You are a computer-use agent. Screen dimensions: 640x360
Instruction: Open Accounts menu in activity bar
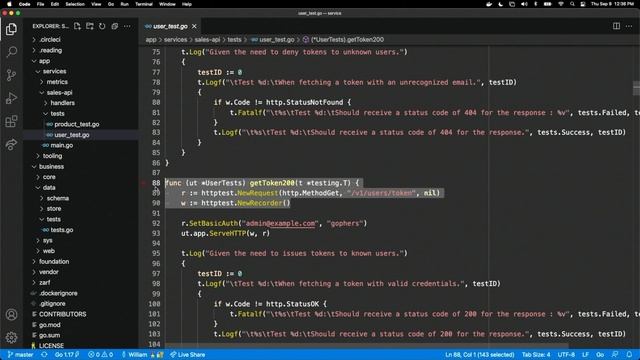(x=11, y=315)
